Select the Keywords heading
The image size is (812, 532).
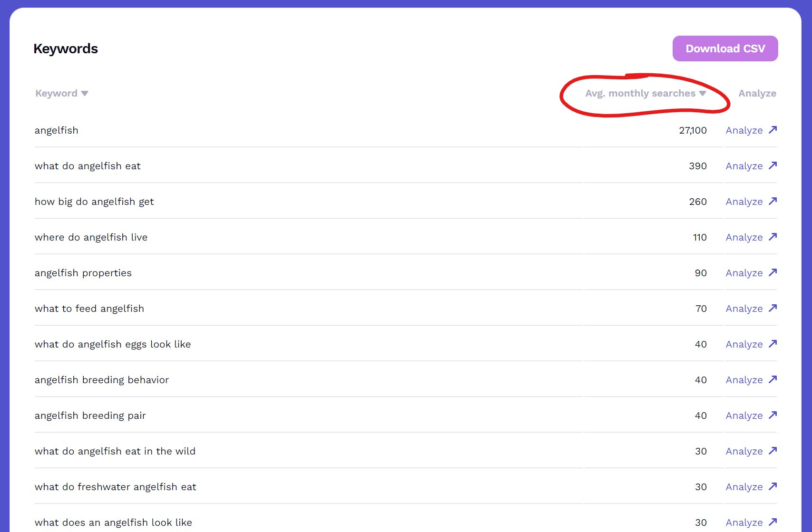coord(66,48)
